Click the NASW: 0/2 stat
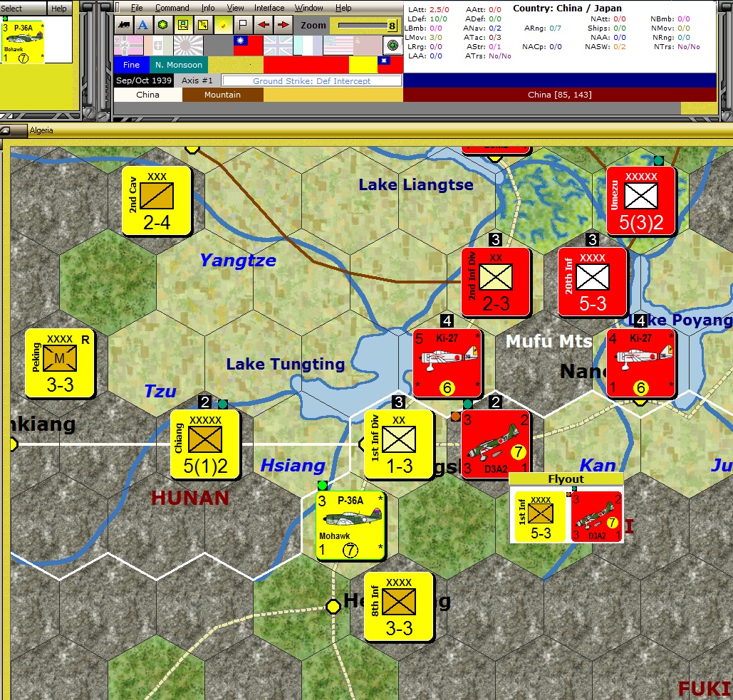This screenshot has height=700, width=733. (605, 46)
